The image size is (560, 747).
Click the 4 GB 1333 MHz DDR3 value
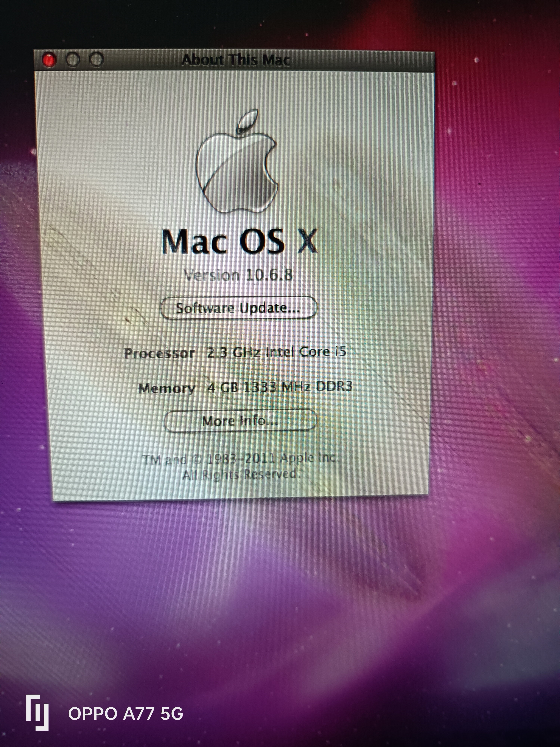280,386
